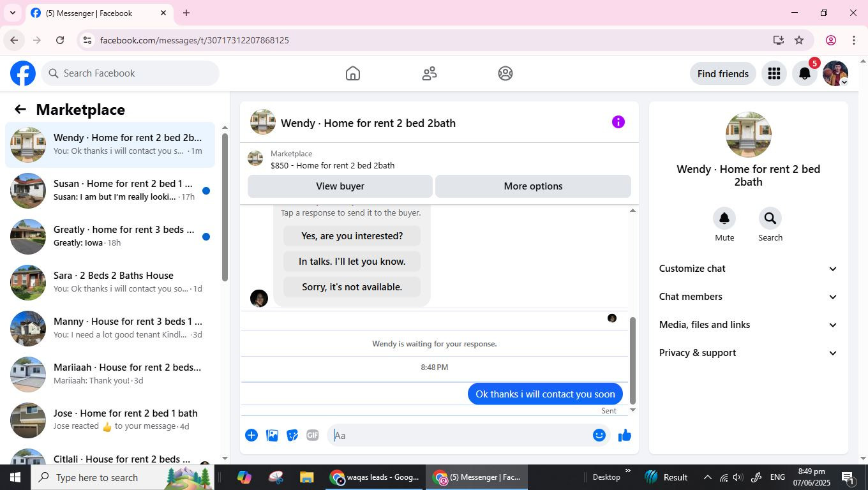
Task: Open the notifications bell with 5 badge
Action: [x=805, y=73]
